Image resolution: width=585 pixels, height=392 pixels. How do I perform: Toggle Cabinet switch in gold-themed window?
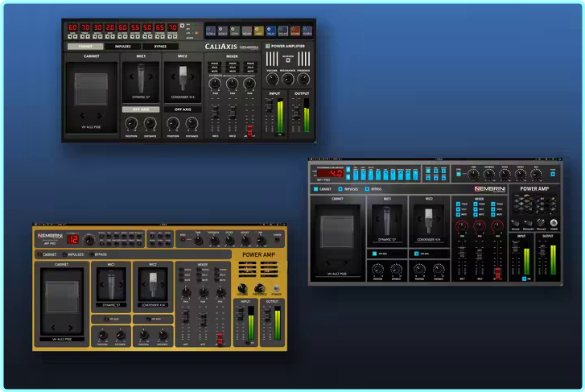pos(39,254)
